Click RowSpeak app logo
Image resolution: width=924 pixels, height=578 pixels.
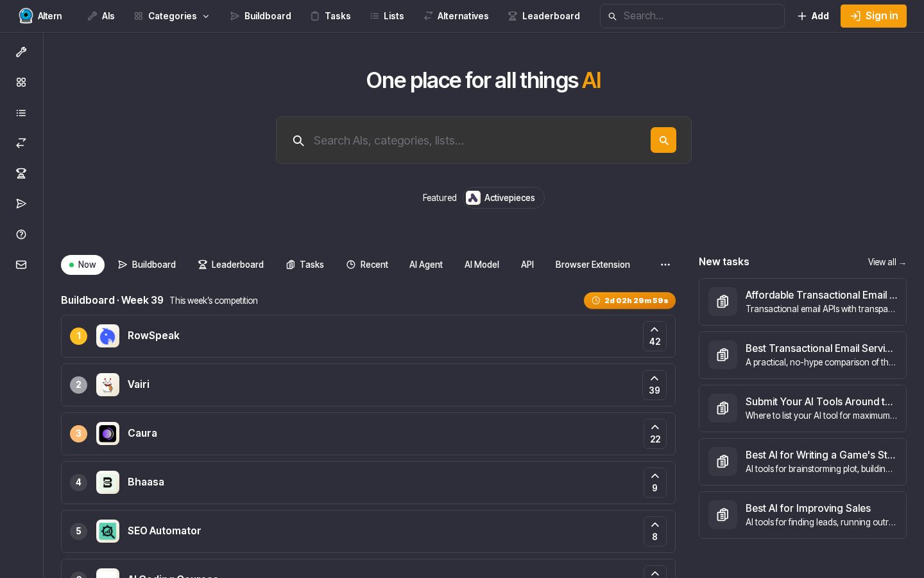click(x=108, y=336)
